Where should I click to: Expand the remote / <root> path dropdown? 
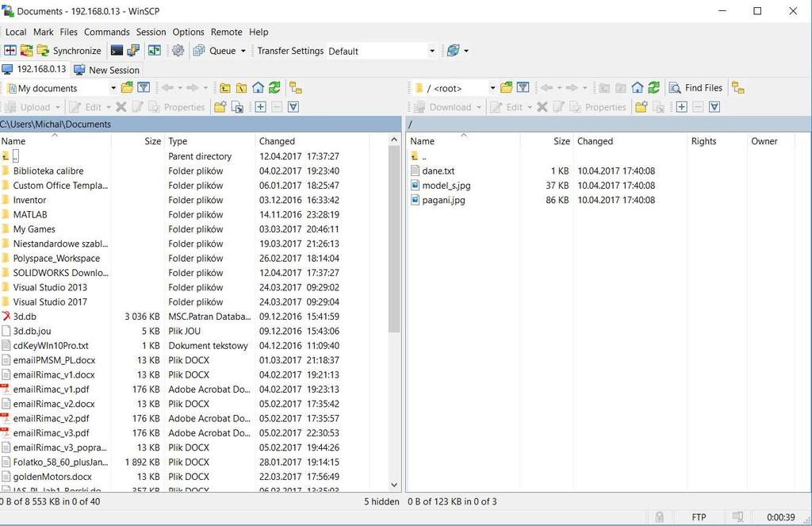click(x=492, y=88)
